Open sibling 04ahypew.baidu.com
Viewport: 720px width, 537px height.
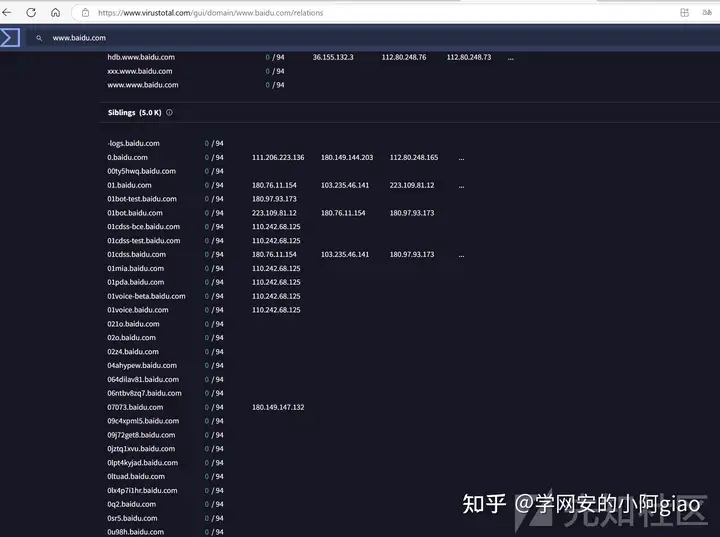coord(142,366)
